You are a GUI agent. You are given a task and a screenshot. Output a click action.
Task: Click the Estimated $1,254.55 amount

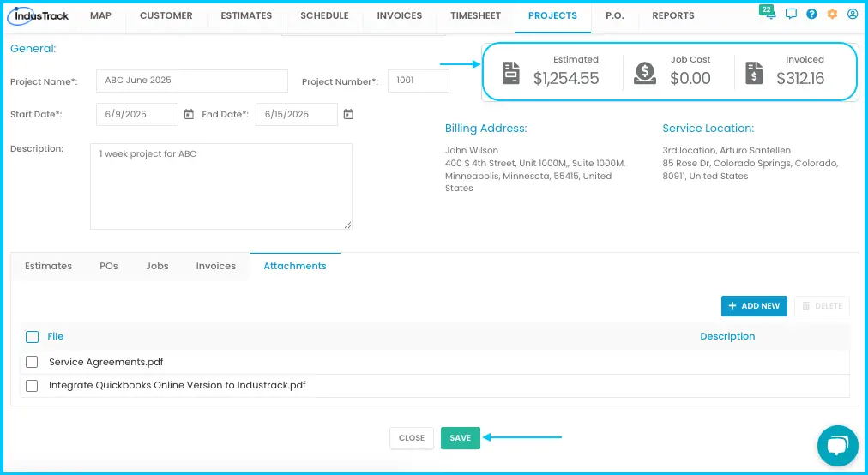point(566,79)
